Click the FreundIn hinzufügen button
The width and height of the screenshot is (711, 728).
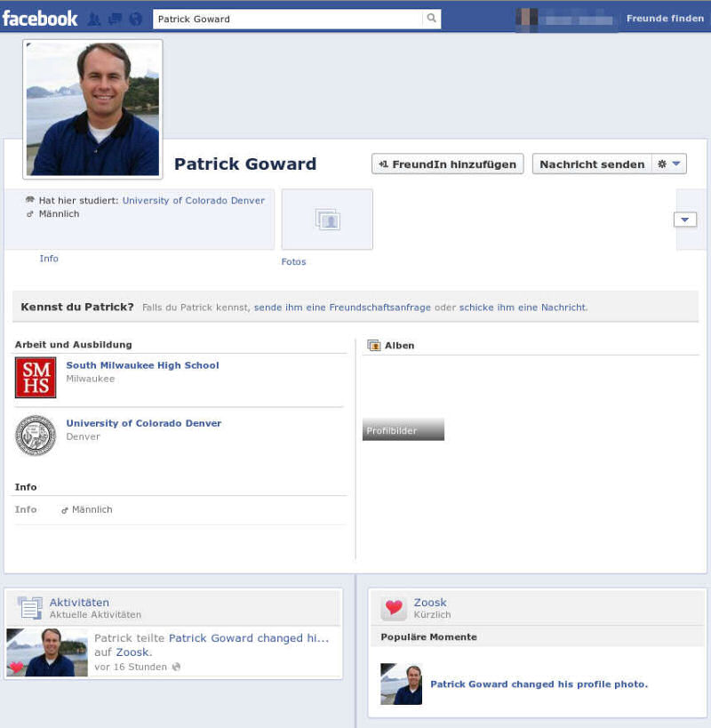(447, 164)
